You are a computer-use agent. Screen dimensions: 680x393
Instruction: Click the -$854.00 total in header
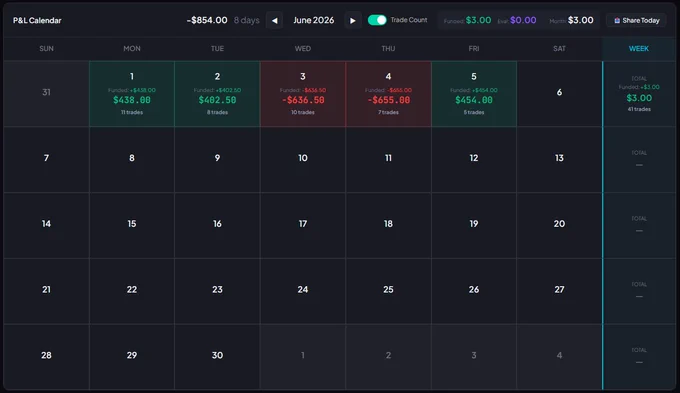coord(207,20)
